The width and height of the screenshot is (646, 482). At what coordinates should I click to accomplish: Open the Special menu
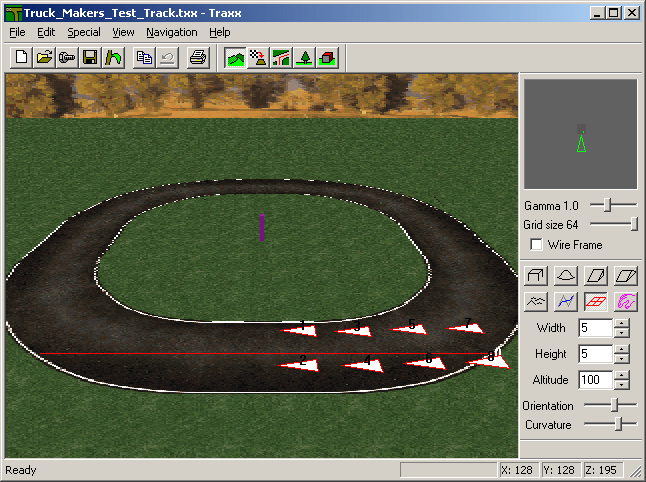[84, 32]
